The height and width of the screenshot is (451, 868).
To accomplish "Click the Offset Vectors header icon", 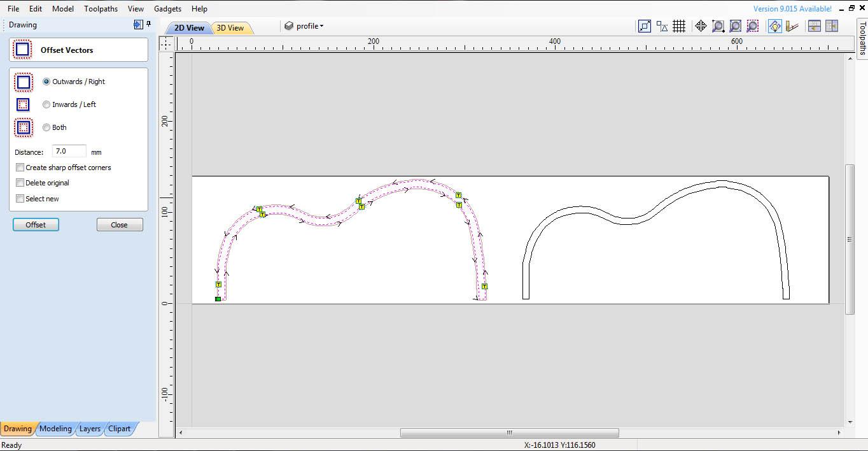I will click(23, 50).
